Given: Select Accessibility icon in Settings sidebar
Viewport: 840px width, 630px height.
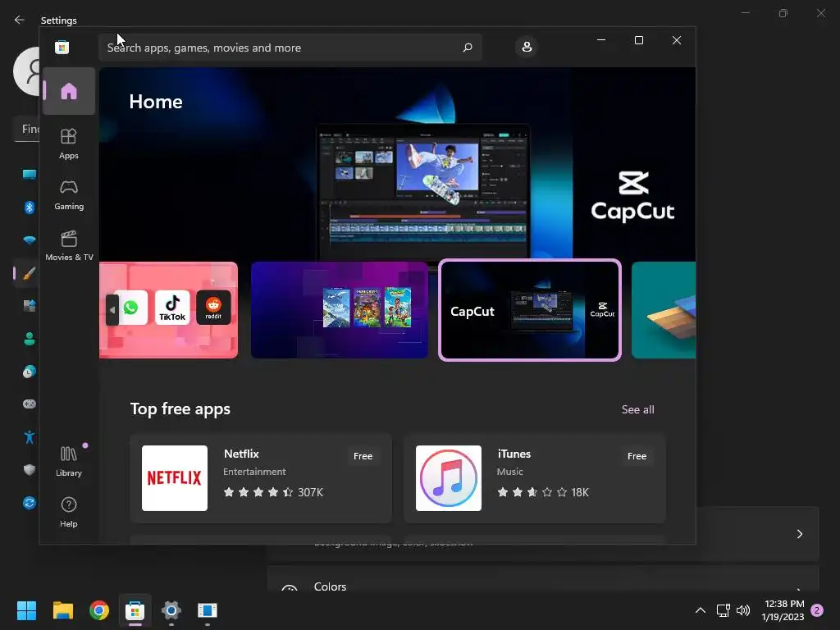Looking at the screenshot, I should tap(29, 436).
